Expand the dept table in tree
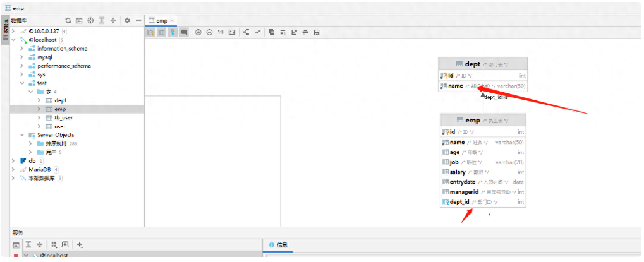Image resolution: width=644 pixels, height=262 pixels. click(x=39, y=100)
